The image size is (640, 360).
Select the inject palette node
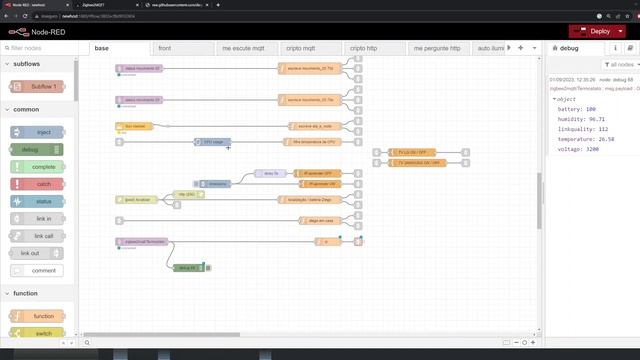pos(37,132)
